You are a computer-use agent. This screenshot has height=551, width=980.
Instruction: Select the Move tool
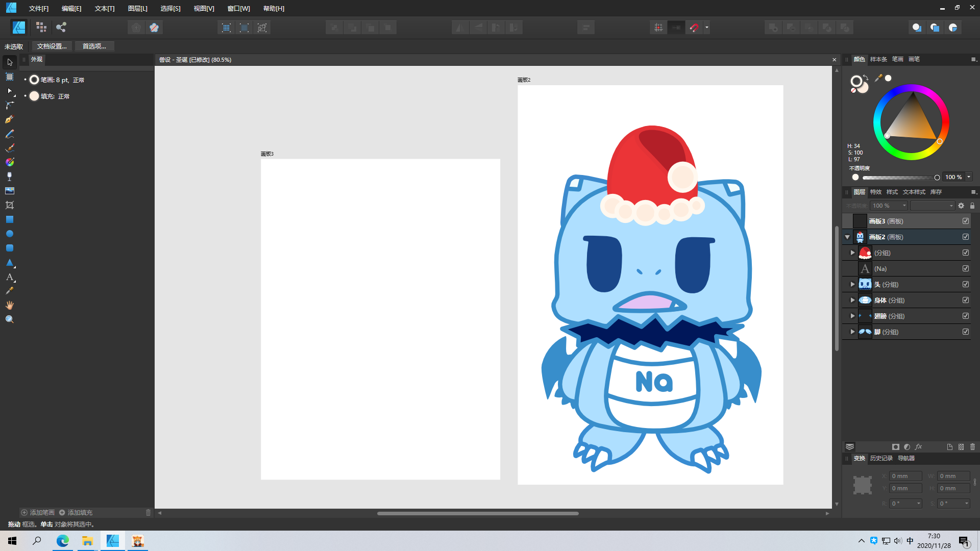tap(10, 62)
